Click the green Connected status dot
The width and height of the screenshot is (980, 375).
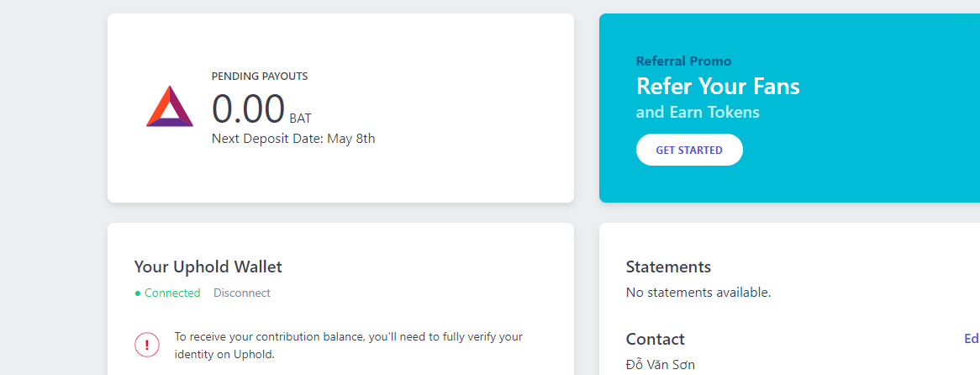(138, 293)
